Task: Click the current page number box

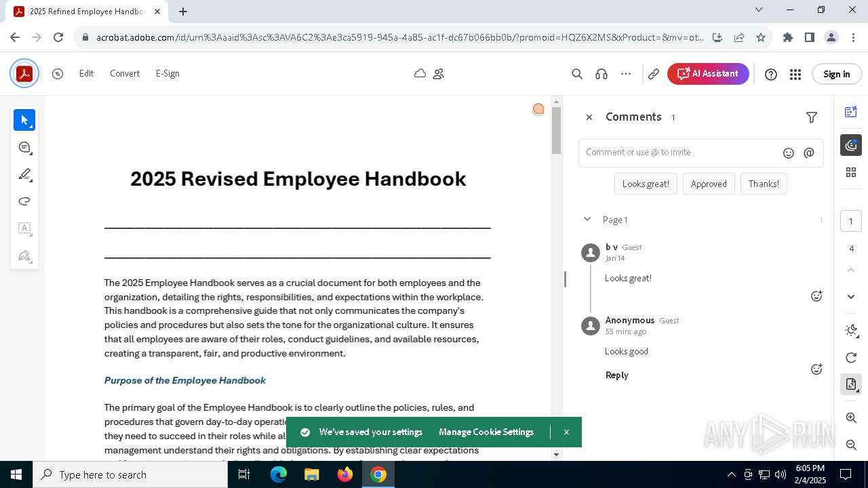Action: click(x=851, y=222)
